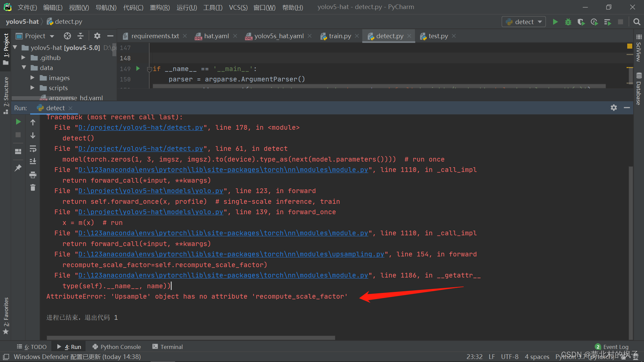This screenshot has width=644, height=362.
Task: Run detect with coverage
Action: [581, 22]
